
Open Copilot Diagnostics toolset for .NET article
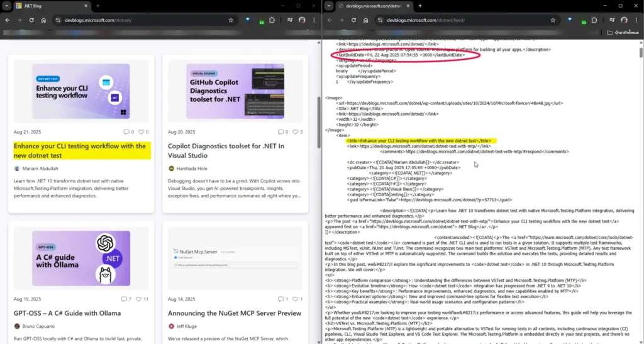[226, 151]
